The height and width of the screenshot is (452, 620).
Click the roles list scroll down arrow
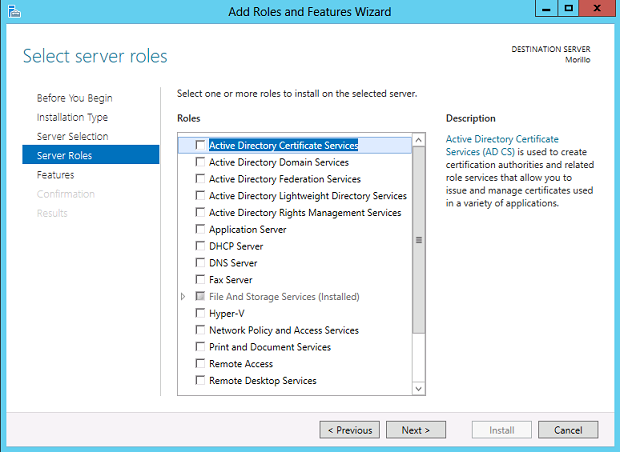pyautogui.click(x=418, y=389)
